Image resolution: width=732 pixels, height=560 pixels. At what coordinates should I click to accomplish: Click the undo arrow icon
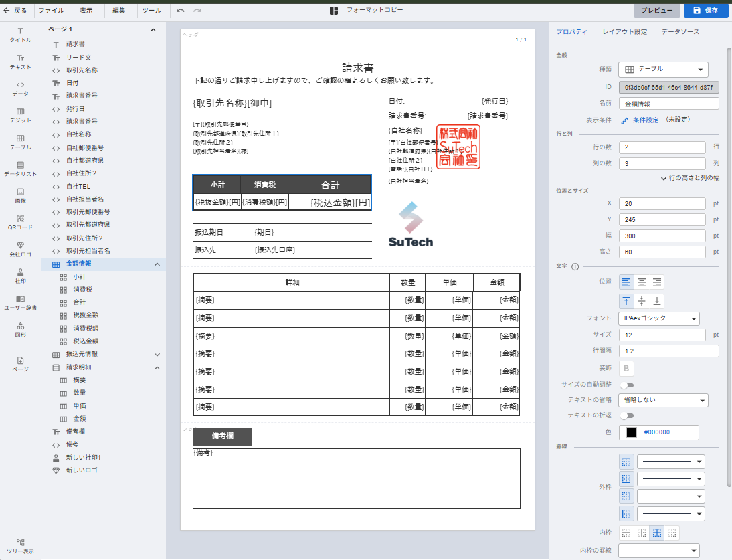[181, 11]
